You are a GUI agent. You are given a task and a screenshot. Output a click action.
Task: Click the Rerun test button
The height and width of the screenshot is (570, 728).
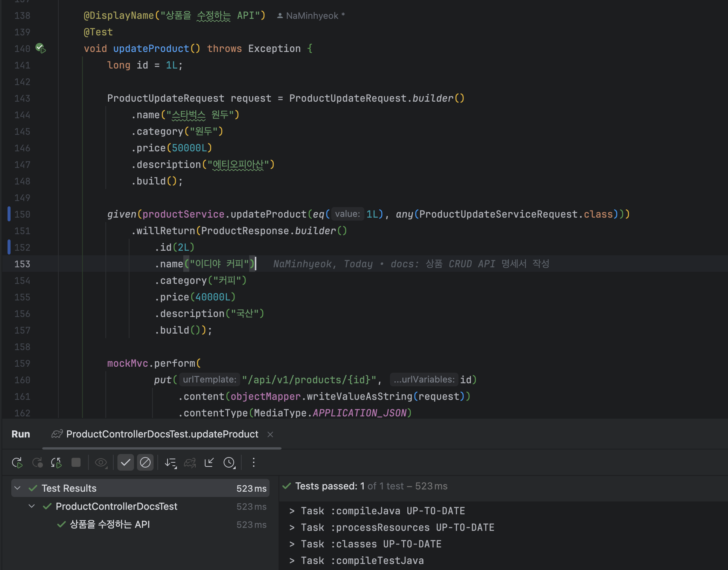(17, 462)
